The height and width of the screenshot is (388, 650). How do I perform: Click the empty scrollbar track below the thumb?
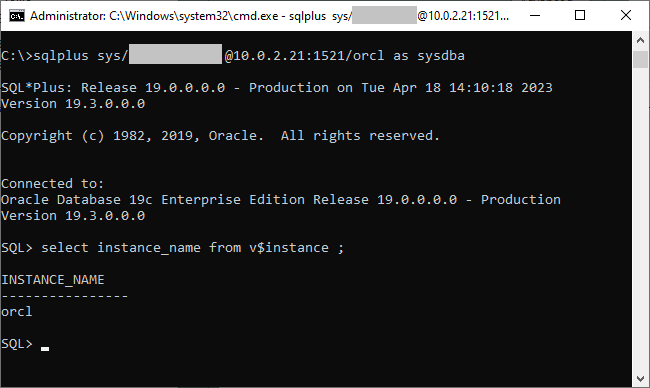point(640,219)
